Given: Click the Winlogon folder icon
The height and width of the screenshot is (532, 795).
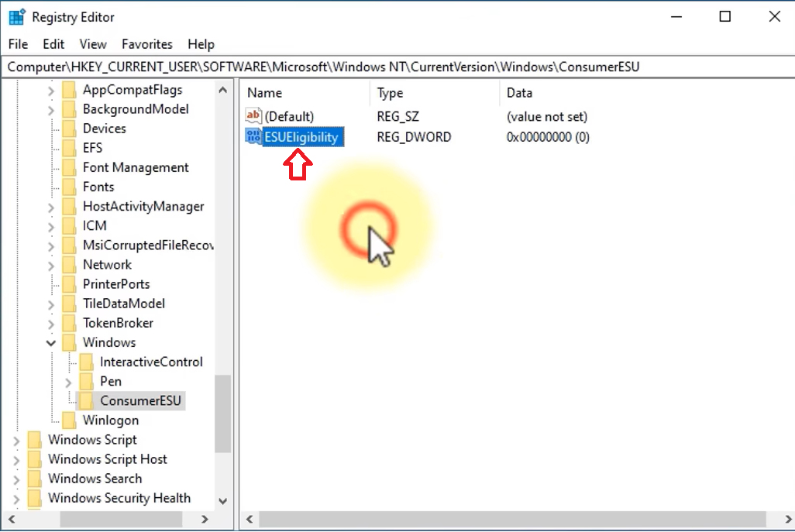Looking at the screenshot, I should point(70,420).
